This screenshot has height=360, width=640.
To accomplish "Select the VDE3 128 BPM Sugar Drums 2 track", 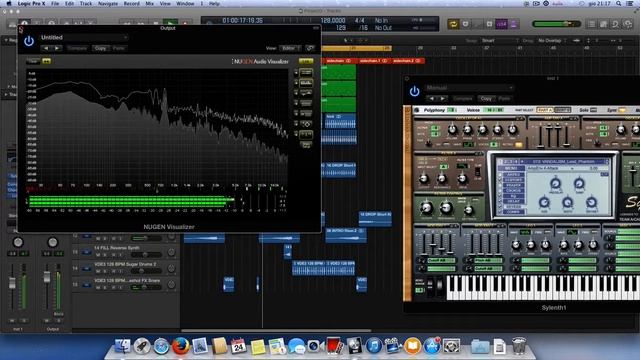I will pyautogui.click(x=125, y=264).
